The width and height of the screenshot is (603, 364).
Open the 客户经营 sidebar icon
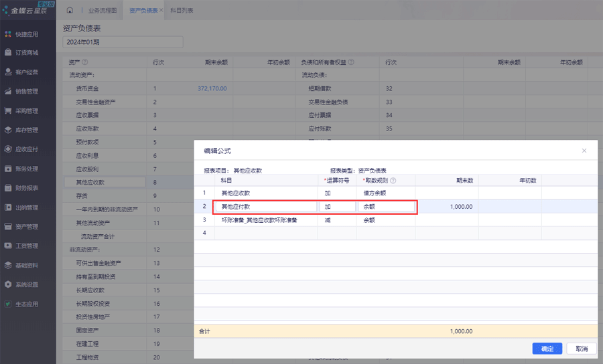(x=8, y=72)
